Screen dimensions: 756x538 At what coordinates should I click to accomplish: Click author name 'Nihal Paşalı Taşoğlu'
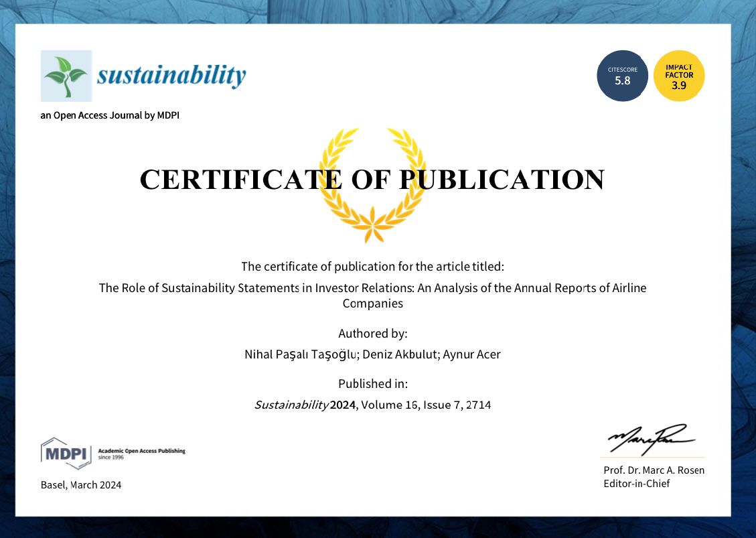(301, 354)
